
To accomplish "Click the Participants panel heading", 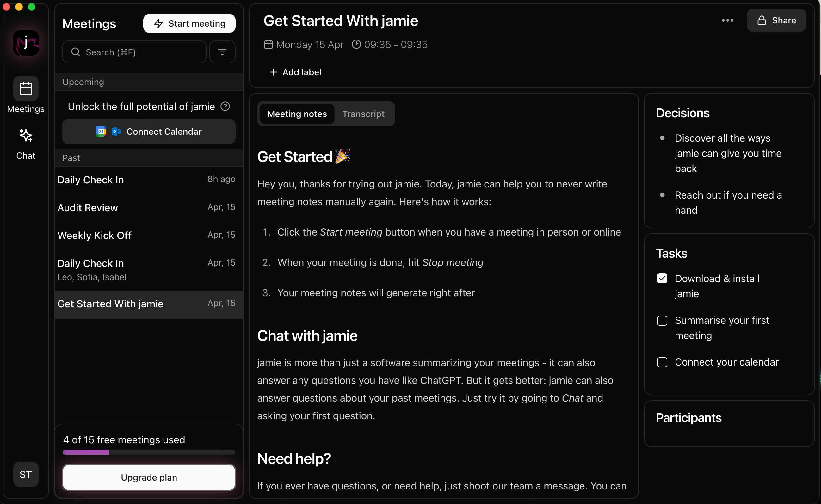I will [x=689, y=418].
